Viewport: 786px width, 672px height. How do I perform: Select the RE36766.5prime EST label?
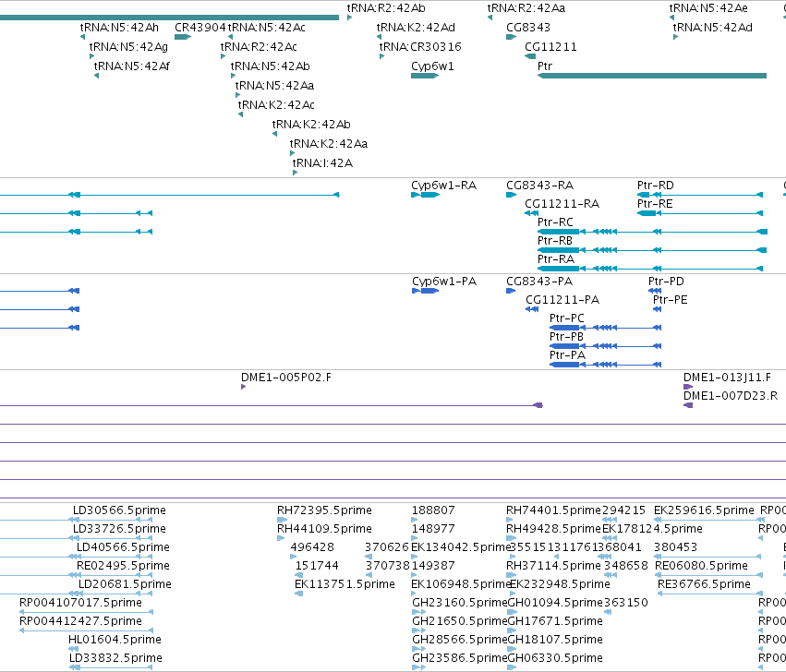coord(704,585)
